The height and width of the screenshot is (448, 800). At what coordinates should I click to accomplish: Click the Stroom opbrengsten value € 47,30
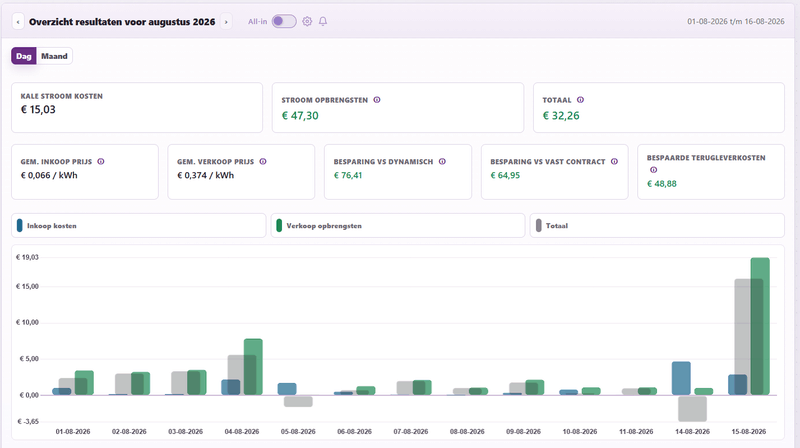click(300, 116)
